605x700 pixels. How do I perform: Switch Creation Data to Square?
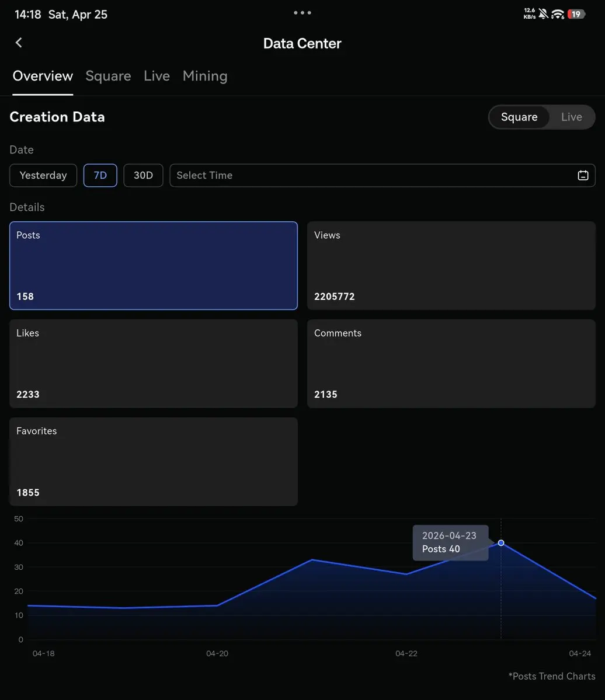pos(519,117)
